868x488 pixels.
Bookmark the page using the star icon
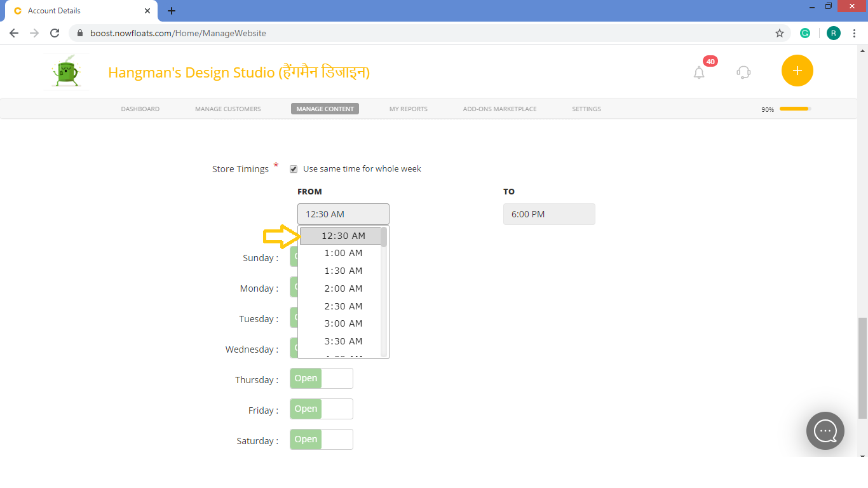(780, 32)
